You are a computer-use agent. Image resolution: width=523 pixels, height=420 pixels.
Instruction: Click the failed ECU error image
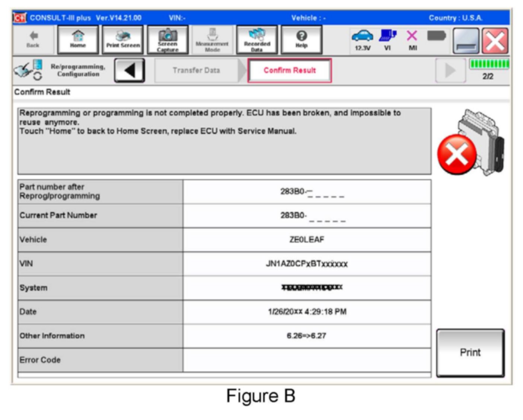tap(471, 143)
